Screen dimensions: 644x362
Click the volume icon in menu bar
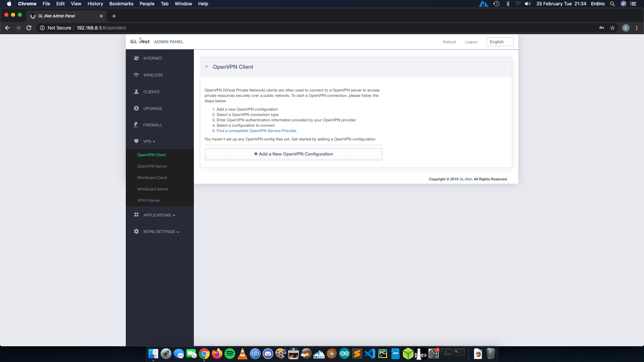(528, 4)
